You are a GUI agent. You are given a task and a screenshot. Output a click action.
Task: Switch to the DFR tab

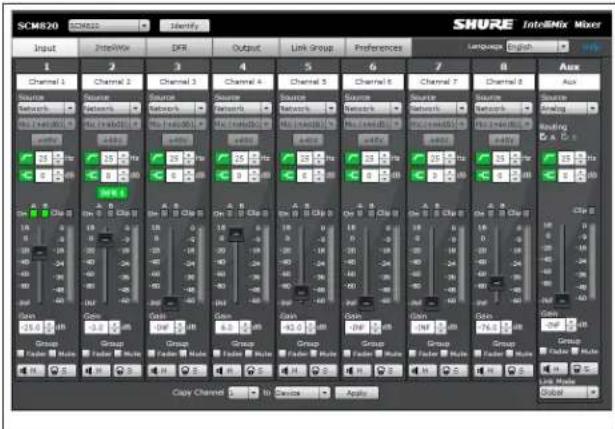(x=179, y=48)
